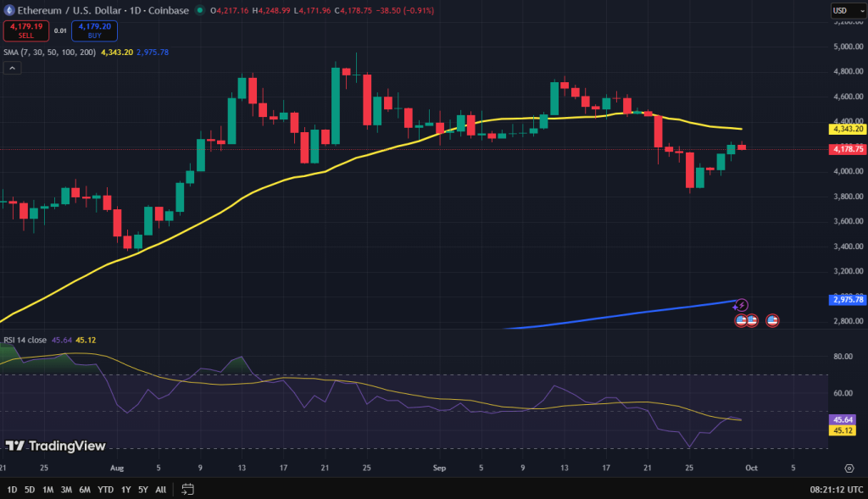Click the closing price C4,178.75 value

click(353, 10)
